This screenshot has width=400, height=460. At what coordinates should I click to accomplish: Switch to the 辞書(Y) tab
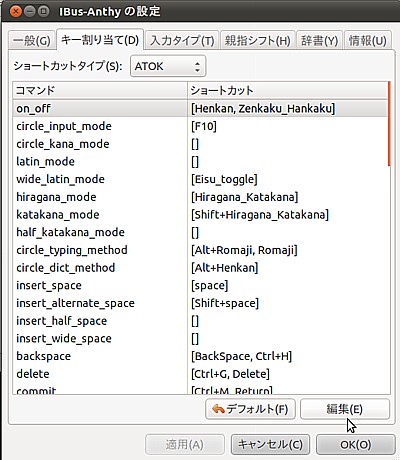coord(319,40)
